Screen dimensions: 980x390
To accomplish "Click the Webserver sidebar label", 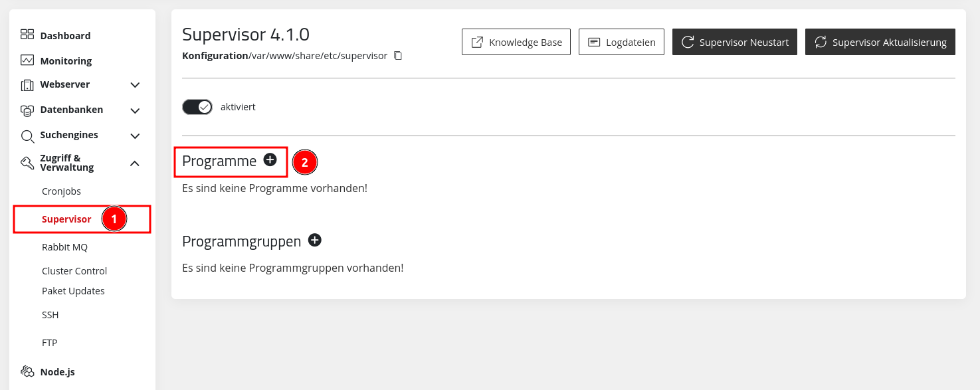I will tap(65, 84).
